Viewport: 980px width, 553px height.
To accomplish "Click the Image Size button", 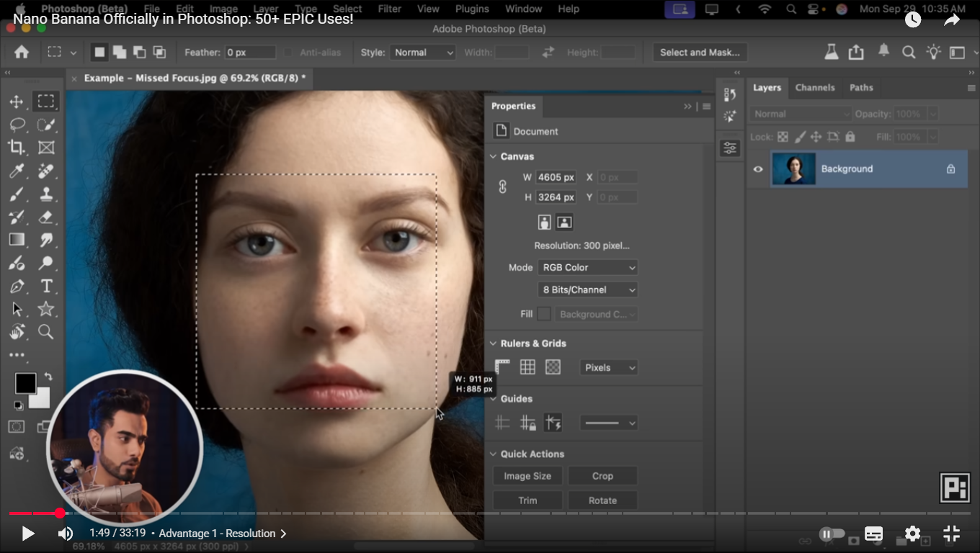I will tap(527, 476).
